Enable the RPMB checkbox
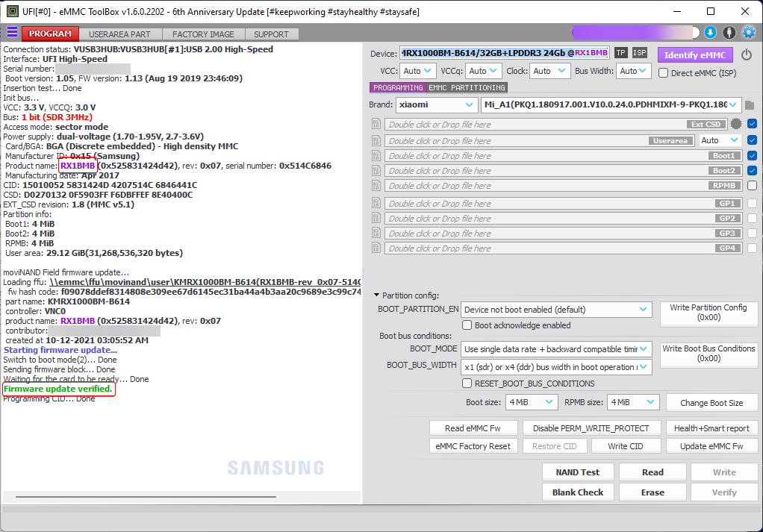763x532 pixels. (752, 185)
